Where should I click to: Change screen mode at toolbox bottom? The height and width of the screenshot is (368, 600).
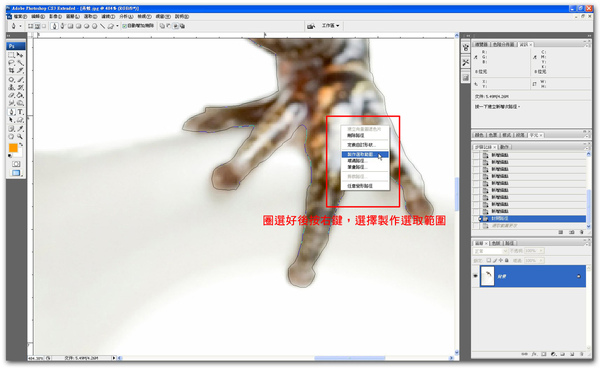pyautogui.click(x=16, y=173)
